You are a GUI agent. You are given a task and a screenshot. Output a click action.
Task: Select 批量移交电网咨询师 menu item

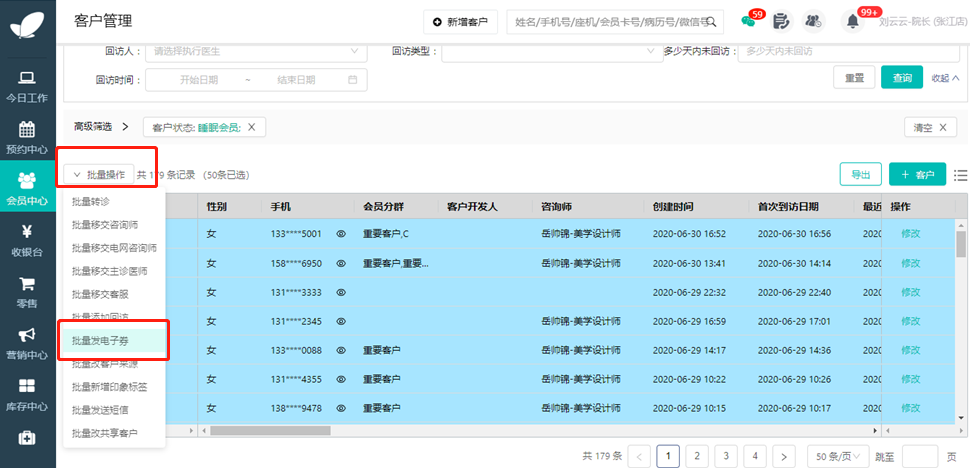point(114,248)
